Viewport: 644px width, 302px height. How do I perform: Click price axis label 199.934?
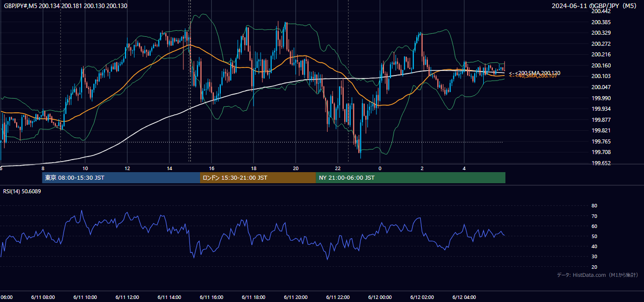tap(601, 109)
